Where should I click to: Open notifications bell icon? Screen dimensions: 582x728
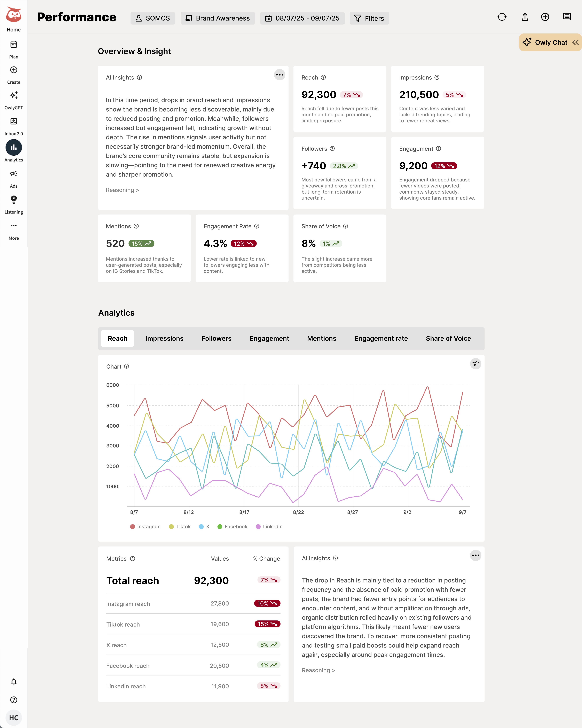click(14, 682)
